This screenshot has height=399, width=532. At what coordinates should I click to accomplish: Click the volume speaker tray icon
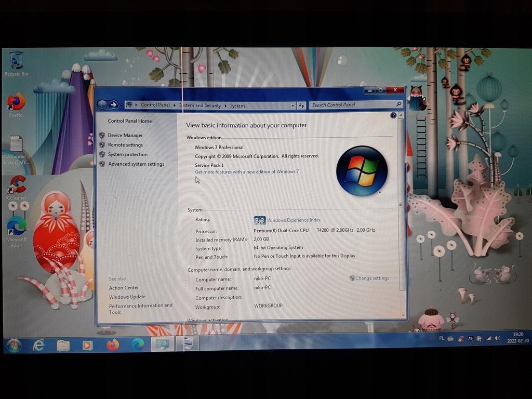coord(497,338)
